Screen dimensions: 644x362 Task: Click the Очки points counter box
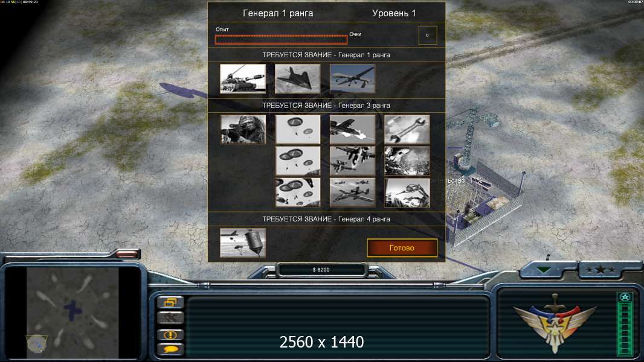(428, 35)
